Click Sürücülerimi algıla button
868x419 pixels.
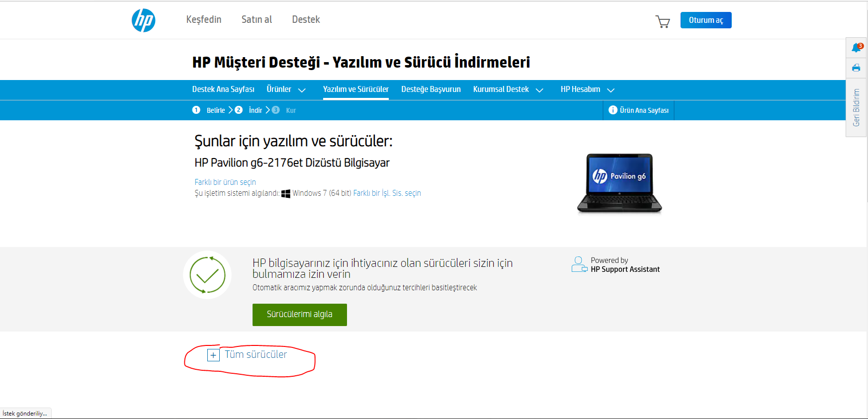pyautogui.click(x=300, y=315)
